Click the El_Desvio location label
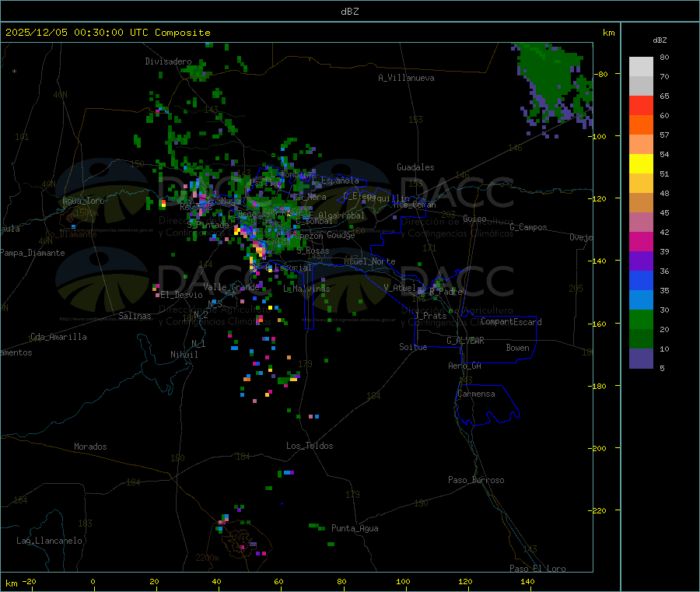Screen dimensions: 700x592 coord(181,295)
